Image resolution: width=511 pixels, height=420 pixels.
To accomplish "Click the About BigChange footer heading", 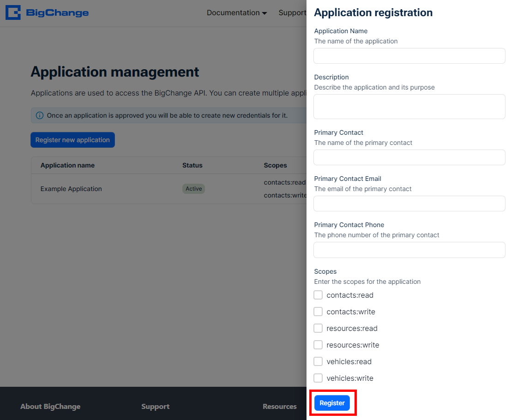I will click(50, 407).
